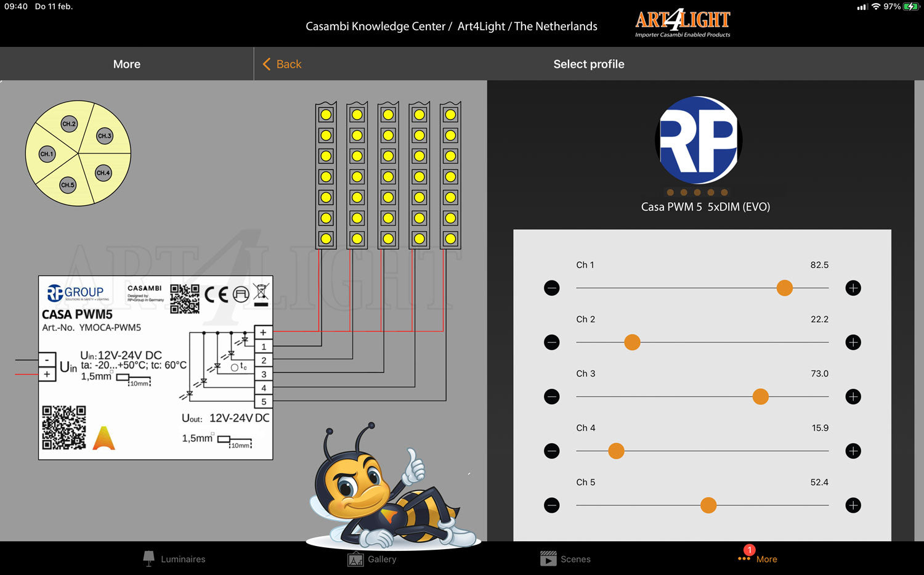
Task: Increase Ch 3 with the plus button
Action: [x=853, y=396]
